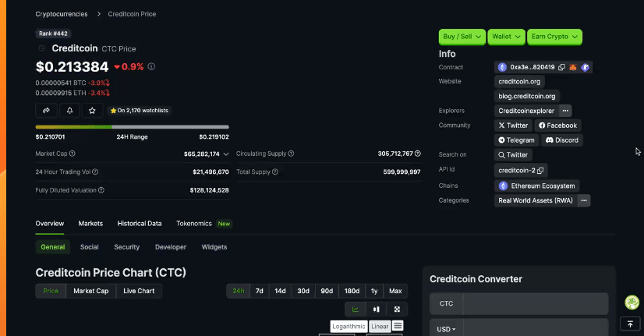Open the USD currency dropdown

pos(446,330)
